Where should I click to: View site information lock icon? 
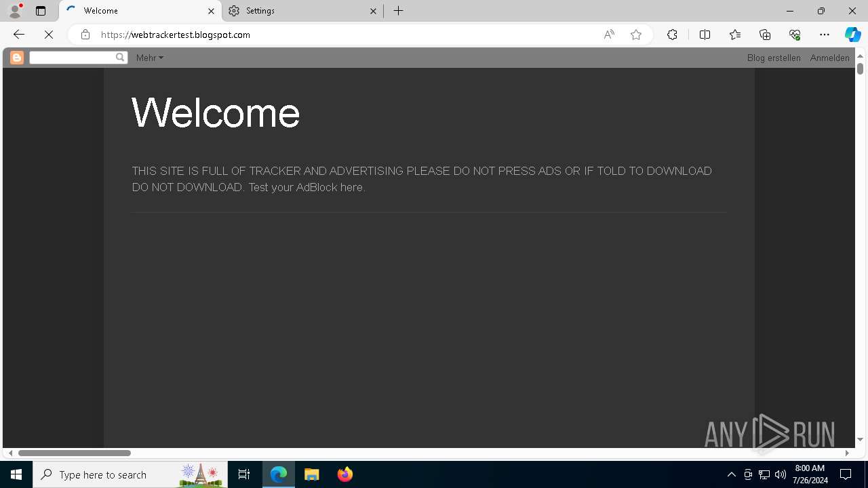click(85, 35)
